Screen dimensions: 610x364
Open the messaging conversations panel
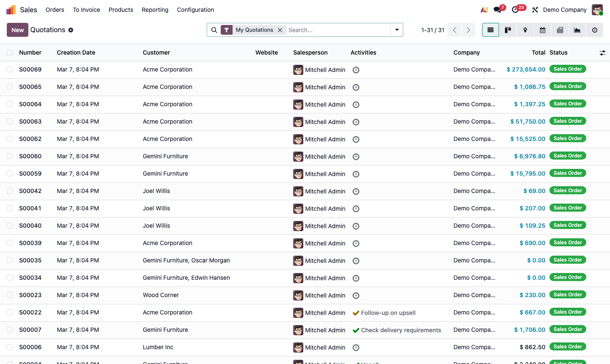(x=497, y=9)
